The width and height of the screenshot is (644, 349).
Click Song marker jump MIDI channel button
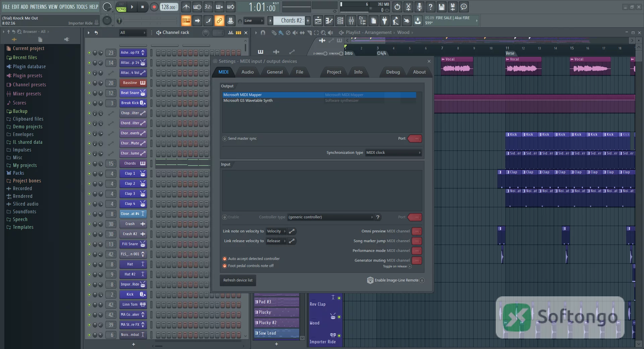pyautogui.click(x=417, y=241)
